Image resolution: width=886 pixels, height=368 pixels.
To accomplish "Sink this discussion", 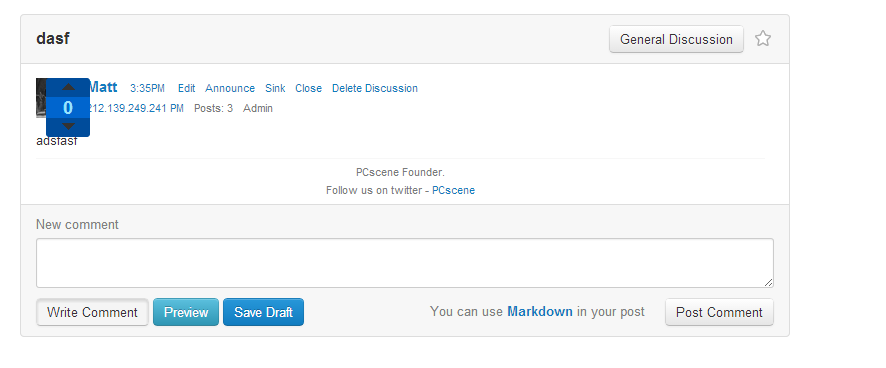I will pyautogui.click(x=275, y=88).
